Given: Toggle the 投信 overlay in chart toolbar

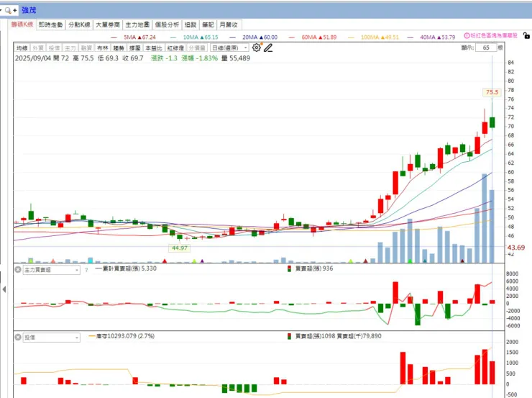Looking at the screenshot, I should [55, 48].
